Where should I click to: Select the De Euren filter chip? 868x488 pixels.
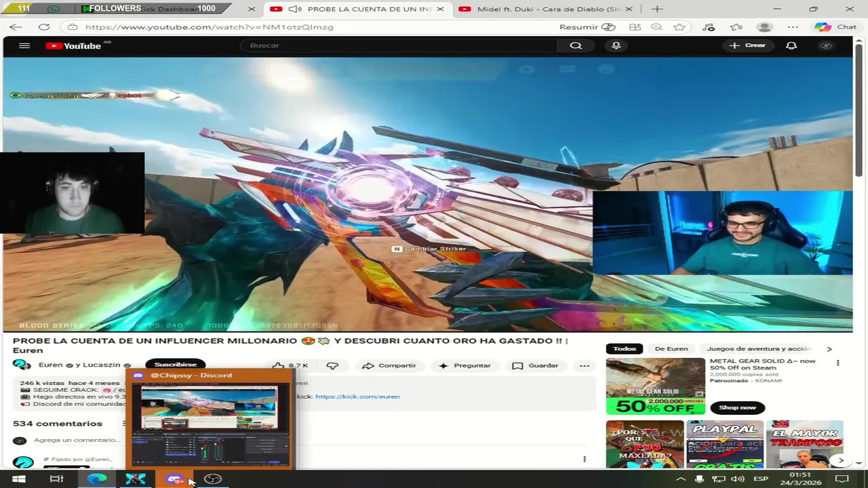click(671, 348)
